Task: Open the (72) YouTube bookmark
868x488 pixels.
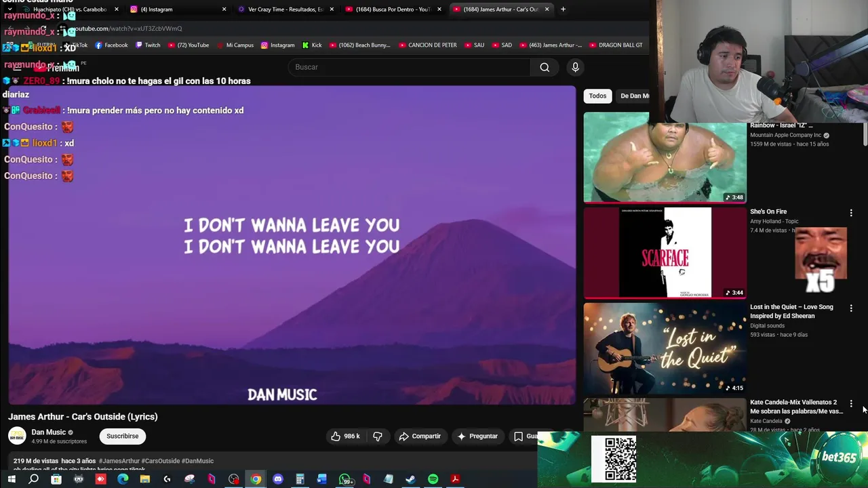Action: [x=188, y=45]
